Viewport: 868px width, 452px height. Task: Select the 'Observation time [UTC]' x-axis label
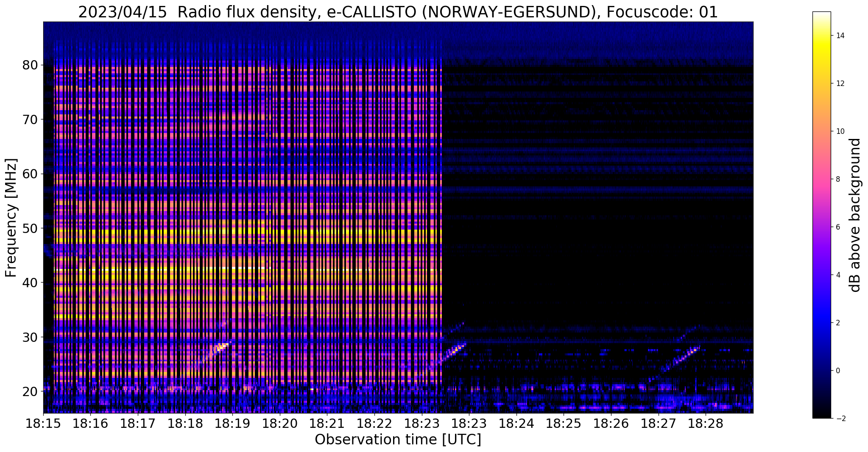click(x=398, y=440)
